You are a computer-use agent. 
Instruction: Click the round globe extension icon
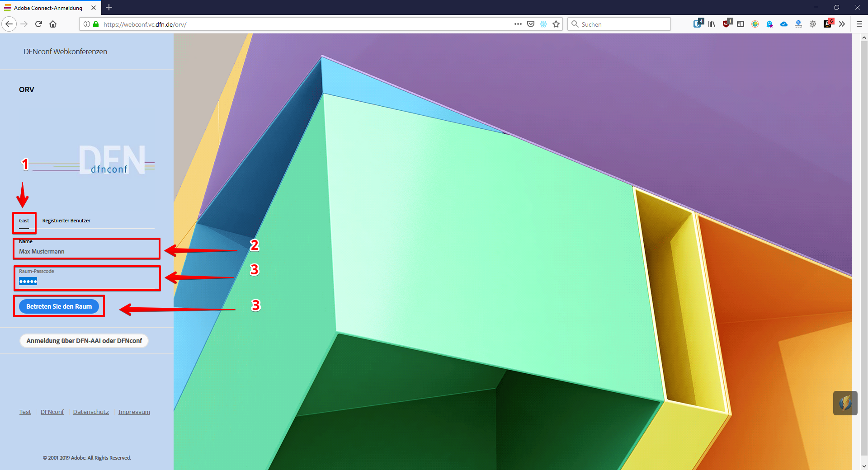coord(755,24)
